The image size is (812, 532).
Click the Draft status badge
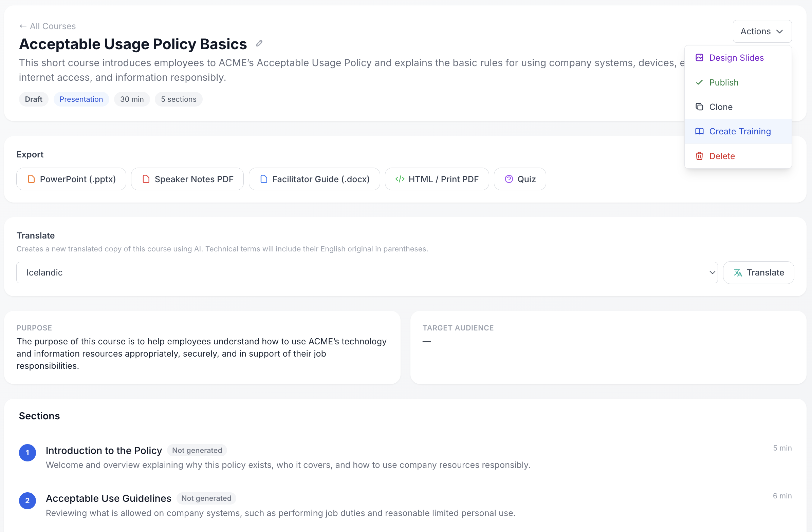tap(33, 99)
